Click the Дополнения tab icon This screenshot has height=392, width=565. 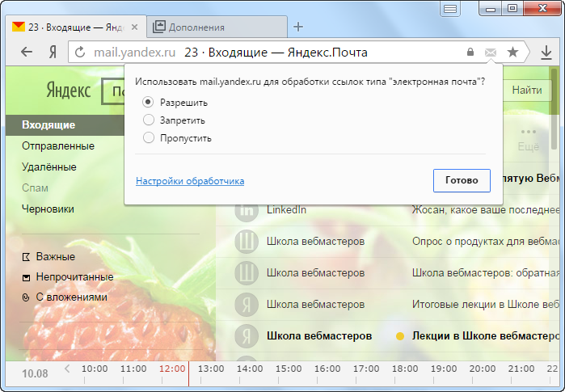point(159,27)
